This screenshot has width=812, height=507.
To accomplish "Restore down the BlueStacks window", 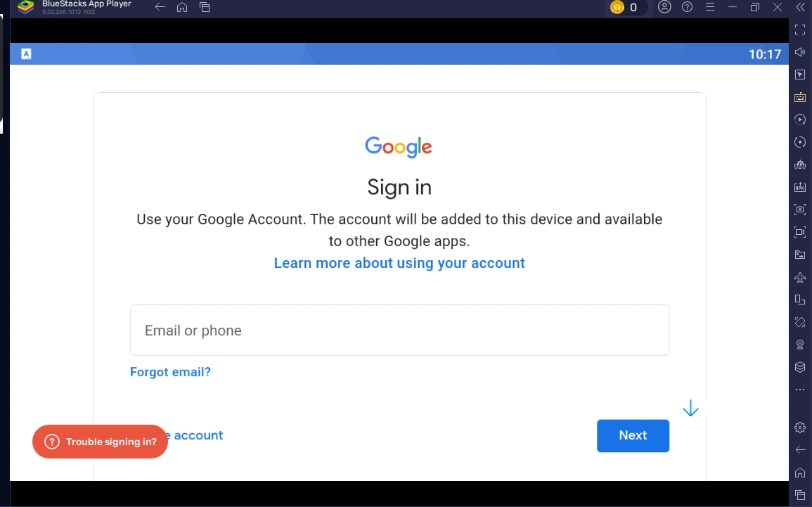I will (755, 7).
